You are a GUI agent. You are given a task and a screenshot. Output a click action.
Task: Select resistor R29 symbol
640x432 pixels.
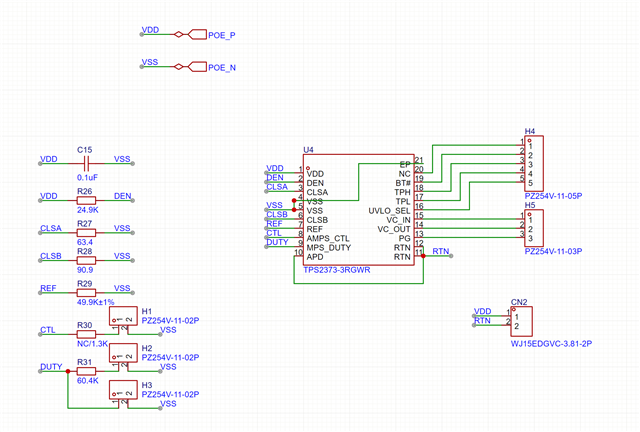87,293
